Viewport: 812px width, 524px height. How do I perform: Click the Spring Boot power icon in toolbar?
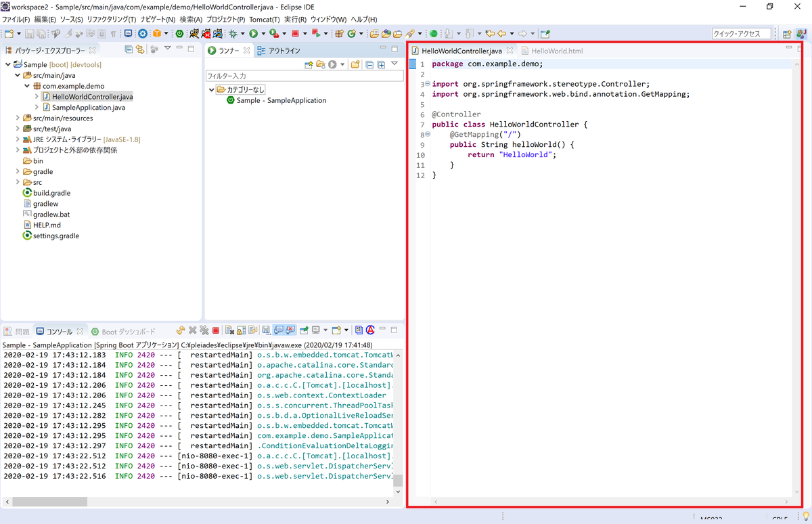[179, 33]
